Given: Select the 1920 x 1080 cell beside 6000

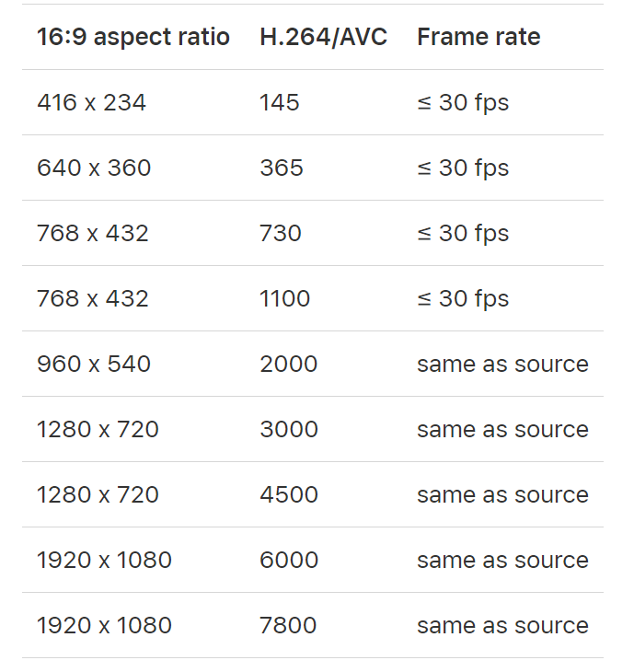Looking at the screenshot, I should (104, 560).
